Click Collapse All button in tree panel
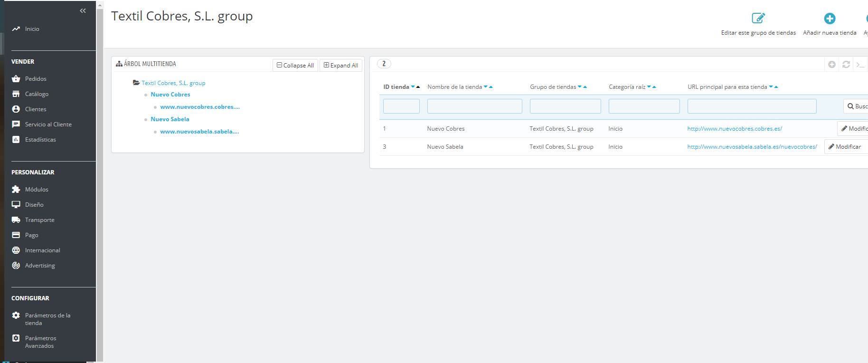Viewport: 868px width, 363px height. [295, 65]
